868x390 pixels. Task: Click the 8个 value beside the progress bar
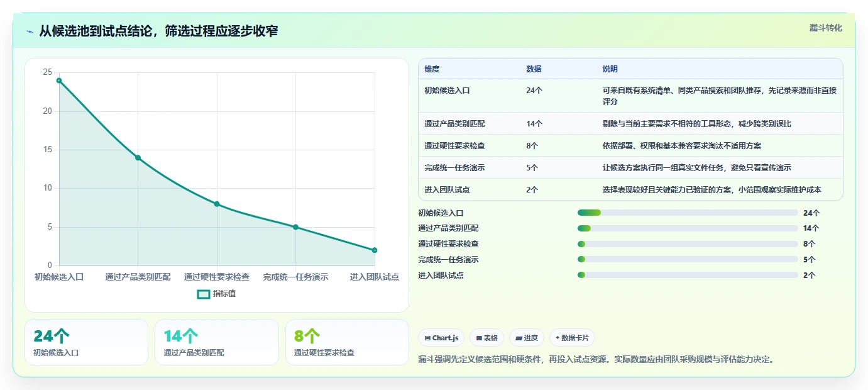point(810,244)
